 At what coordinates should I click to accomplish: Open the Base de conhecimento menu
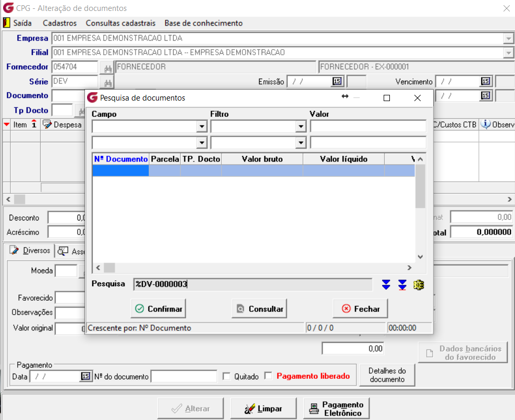pyautogui.click(x=204, y=23)
